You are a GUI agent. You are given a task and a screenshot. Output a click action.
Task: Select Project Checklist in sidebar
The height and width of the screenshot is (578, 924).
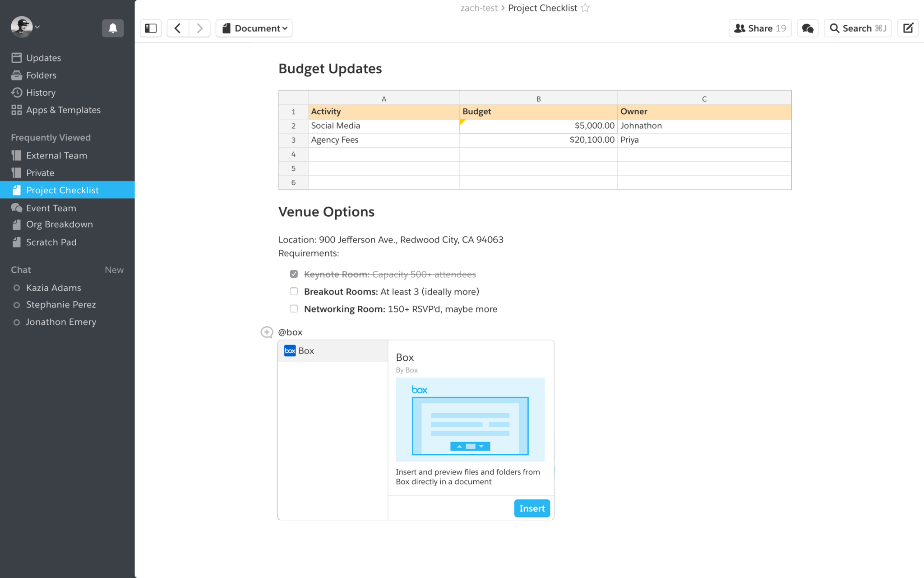pyautogui.click(x=67, y=190)
